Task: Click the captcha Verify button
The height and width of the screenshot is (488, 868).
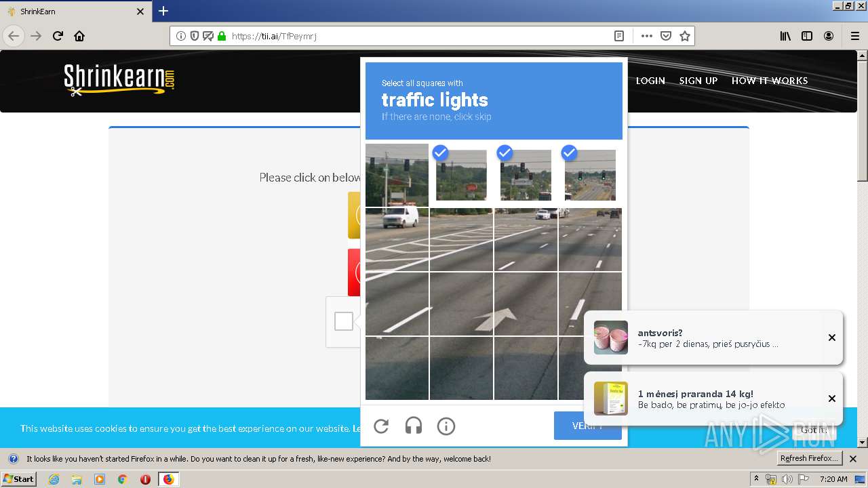Action: pyautogui.click(x=587, y=426)
